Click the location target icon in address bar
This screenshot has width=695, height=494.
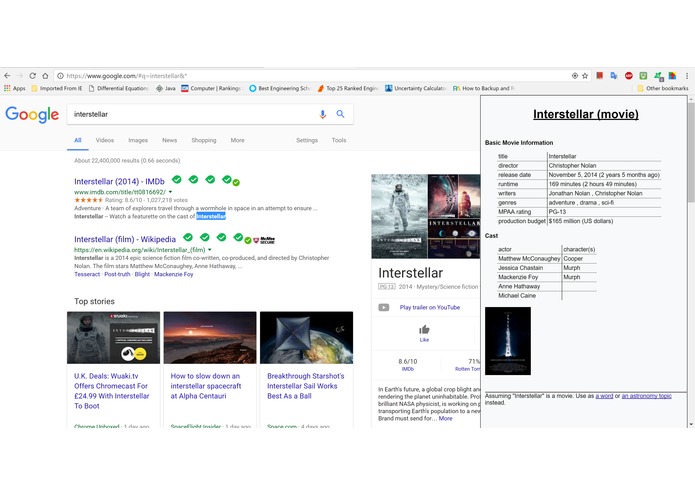coord(575,76)
